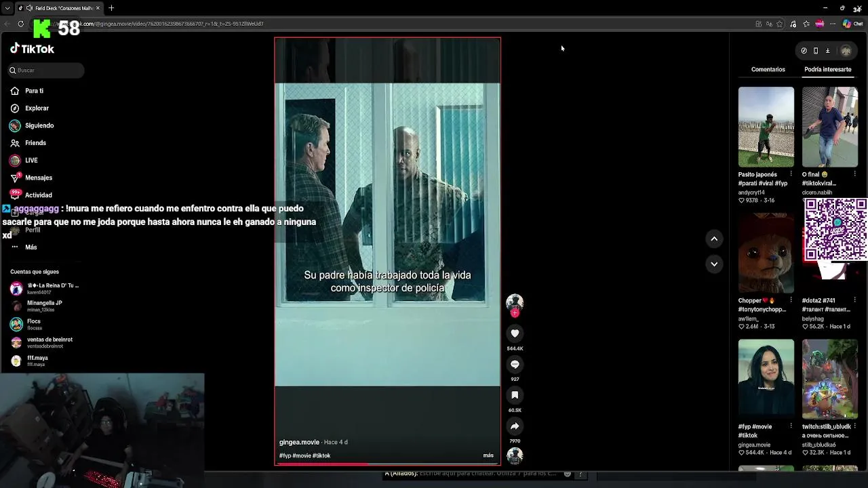Click the get app phone icon

(816, 51)
